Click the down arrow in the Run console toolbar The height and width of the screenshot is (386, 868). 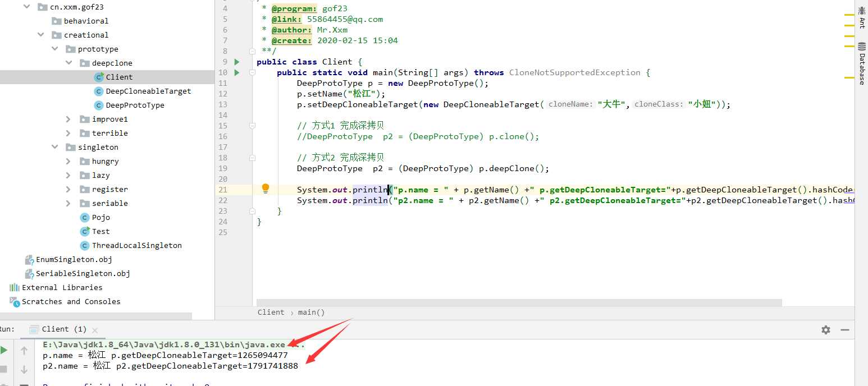(x=24, y=370)
